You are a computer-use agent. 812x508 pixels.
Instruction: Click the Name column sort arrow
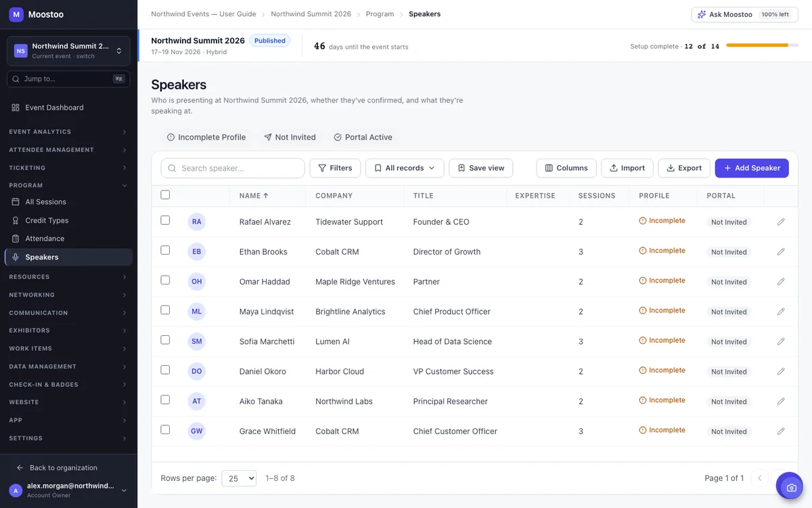coord(266,196)
